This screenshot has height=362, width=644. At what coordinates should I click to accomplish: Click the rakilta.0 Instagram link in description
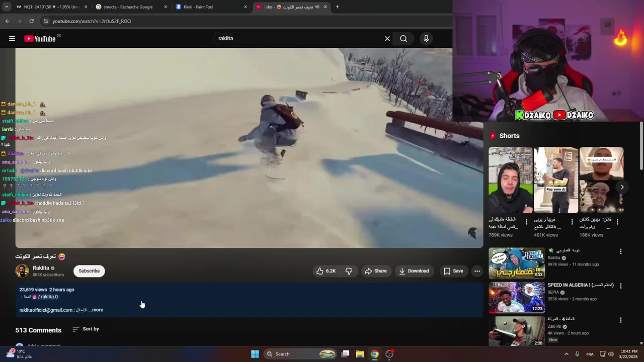tap(45, 297)
